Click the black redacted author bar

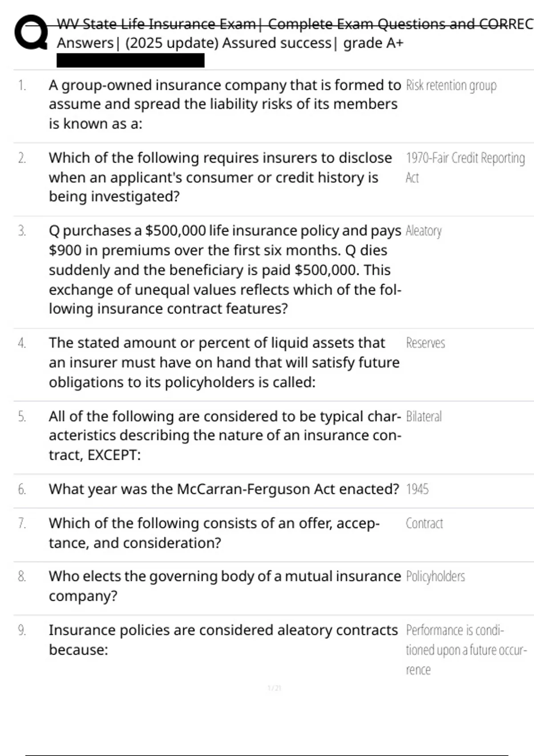pyautogui.click(x=130, y=60)
